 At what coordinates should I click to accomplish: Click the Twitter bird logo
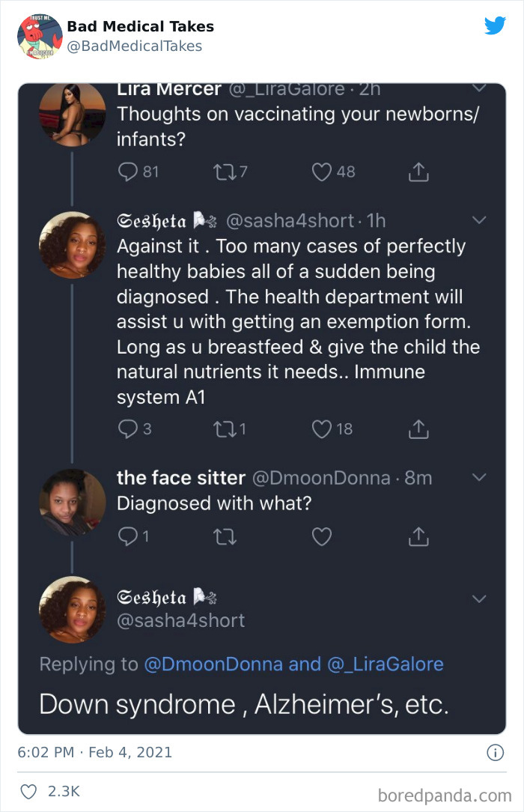coord(495,25)
